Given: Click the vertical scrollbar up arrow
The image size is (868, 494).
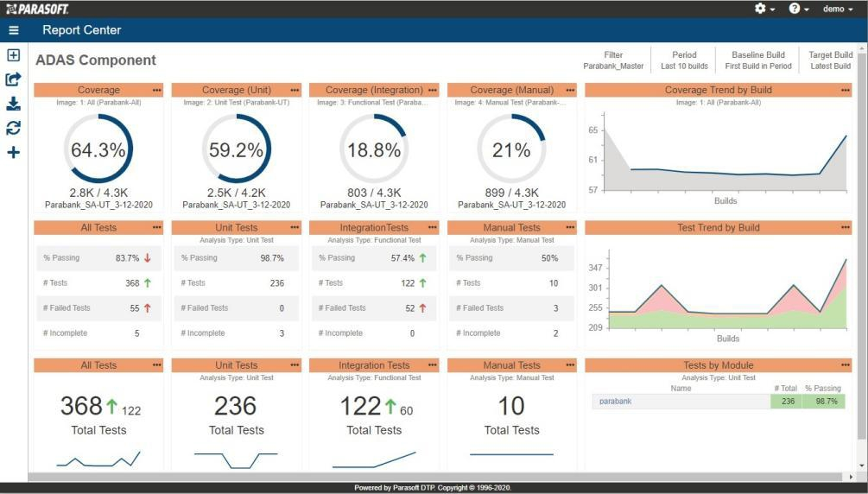Looking at the screenshot, I should click(862, 49).
